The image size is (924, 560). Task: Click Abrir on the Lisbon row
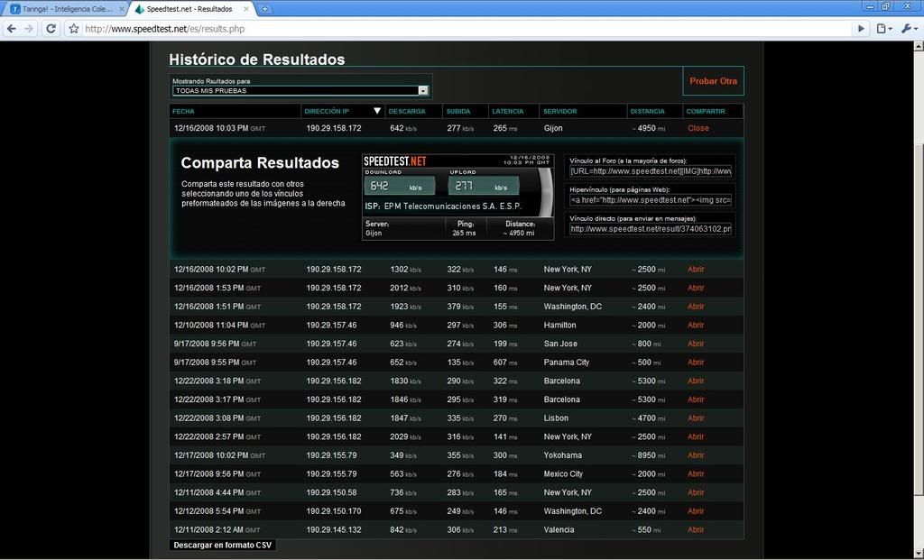(696, 418)
